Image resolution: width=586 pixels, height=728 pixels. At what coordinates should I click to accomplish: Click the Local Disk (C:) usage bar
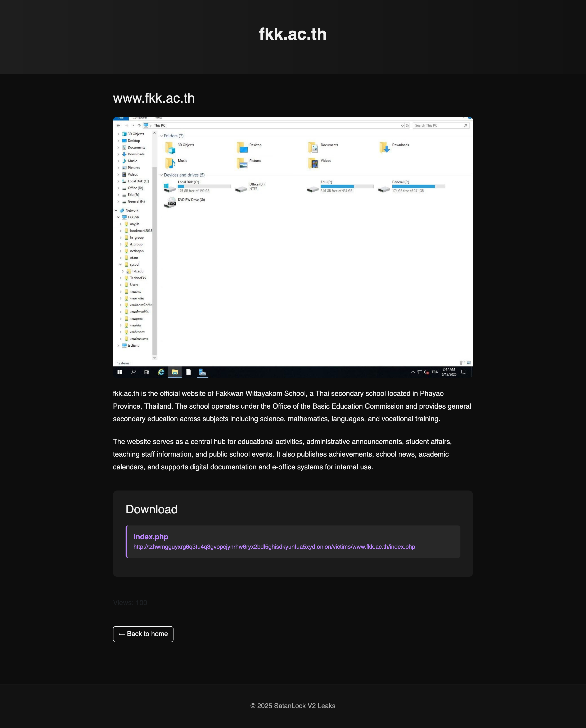204,186
